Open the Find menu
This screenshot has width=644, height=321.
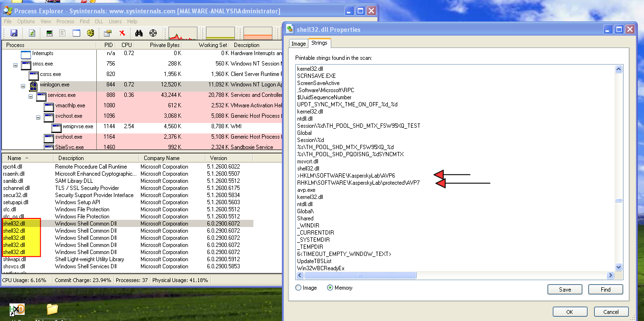click(84, 21)
